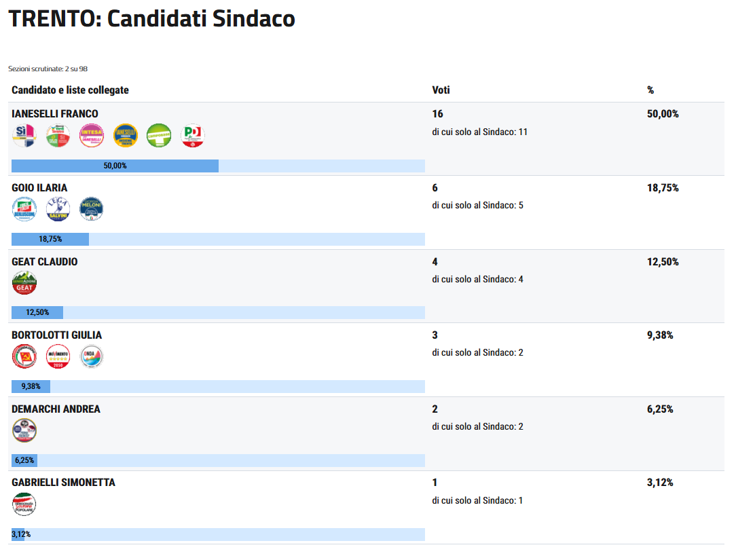
Task: Open the Giorgia Meloni list logo
Action: coord(92,209)
